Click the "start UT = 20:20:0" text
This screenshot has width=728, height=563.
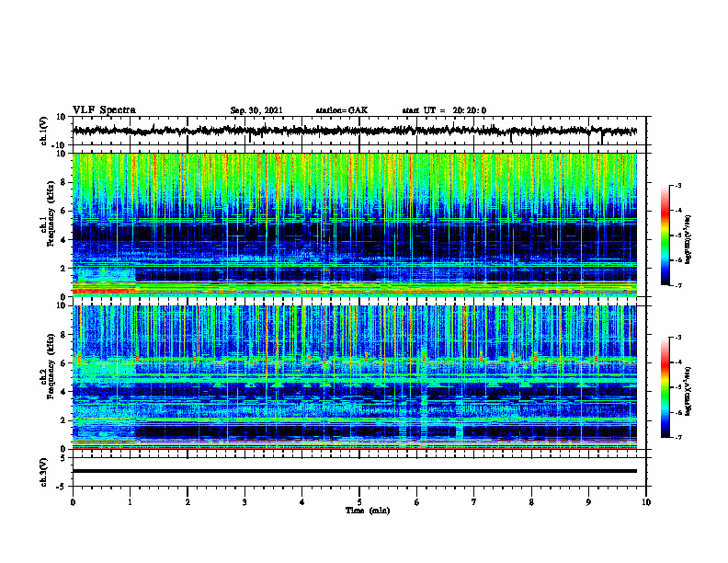pos(444,110)
